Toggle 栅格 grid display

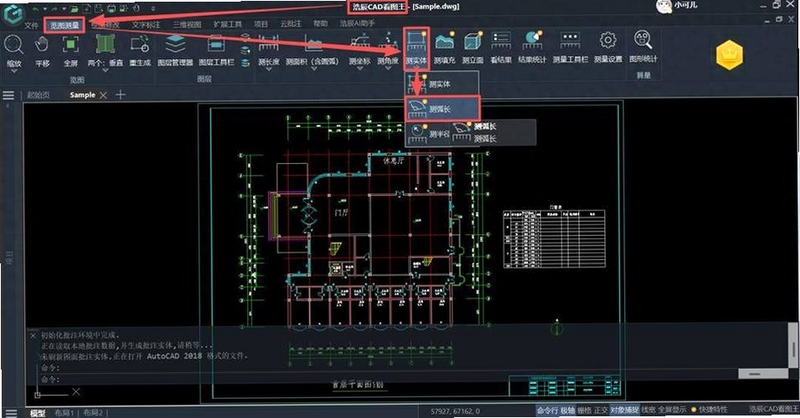[584, 410]
